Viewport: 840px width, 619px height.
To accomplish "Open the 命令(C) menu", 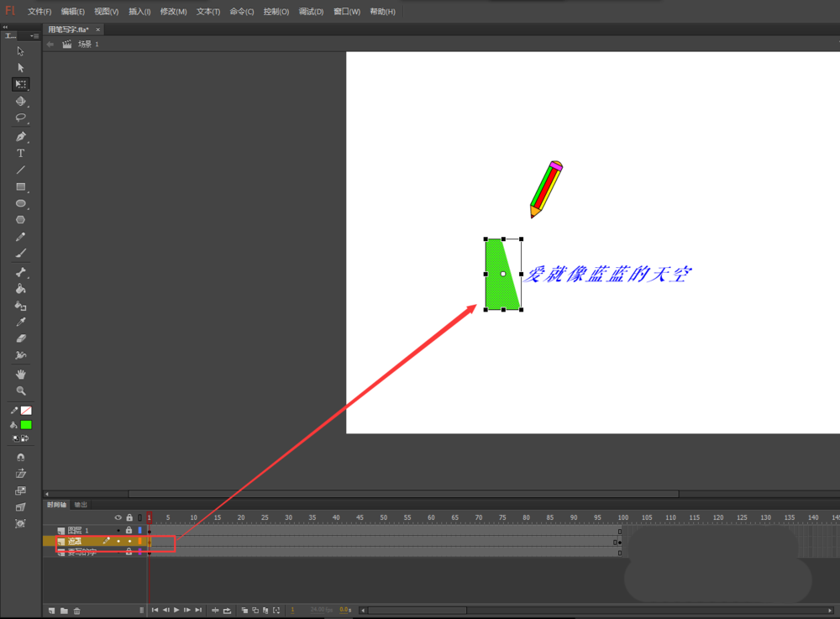I will click(x=242, y=12).
